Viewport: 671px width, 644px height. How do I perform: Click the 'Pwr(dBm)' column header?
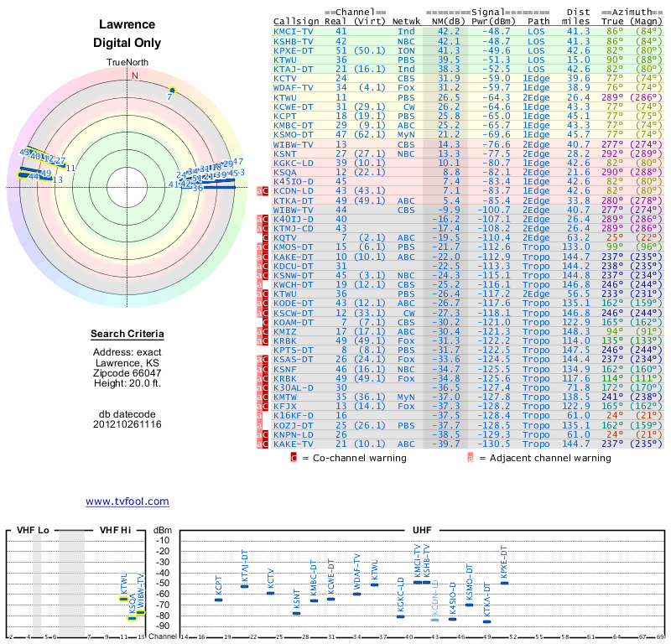tap(493, 21)
